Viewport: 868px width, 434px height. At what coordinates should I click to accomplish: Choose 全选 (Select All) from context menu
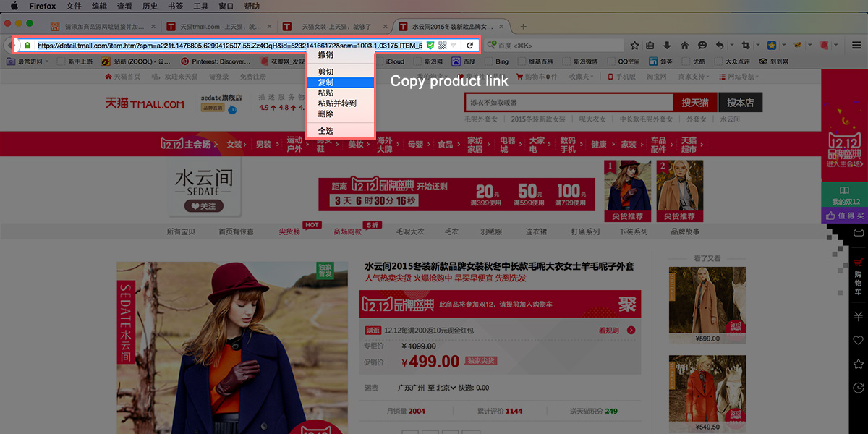(x=325, y=131)
